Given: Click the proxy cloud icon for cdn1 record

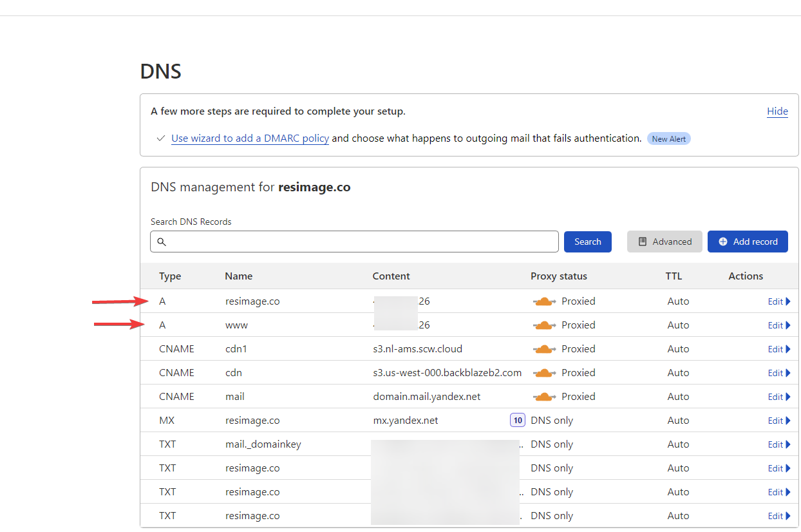Looking at the screenshot, I should [x=545, y=349].
